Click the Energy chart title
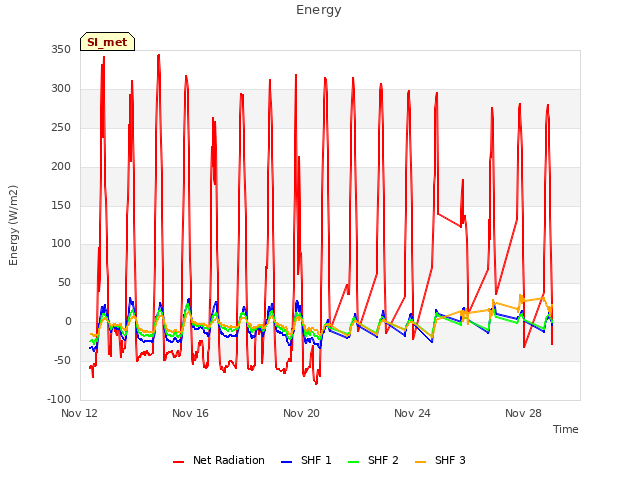 pos(319,10)
